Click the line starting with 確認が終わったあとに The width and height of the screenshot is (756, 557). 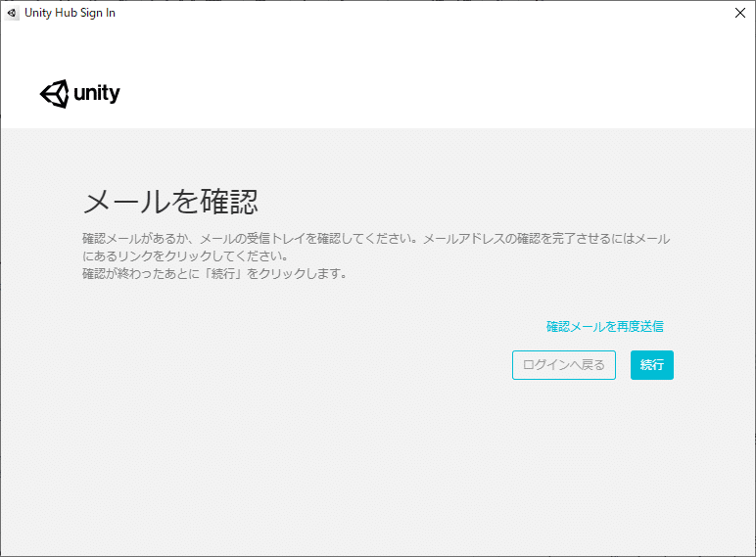tap(214, 274)
